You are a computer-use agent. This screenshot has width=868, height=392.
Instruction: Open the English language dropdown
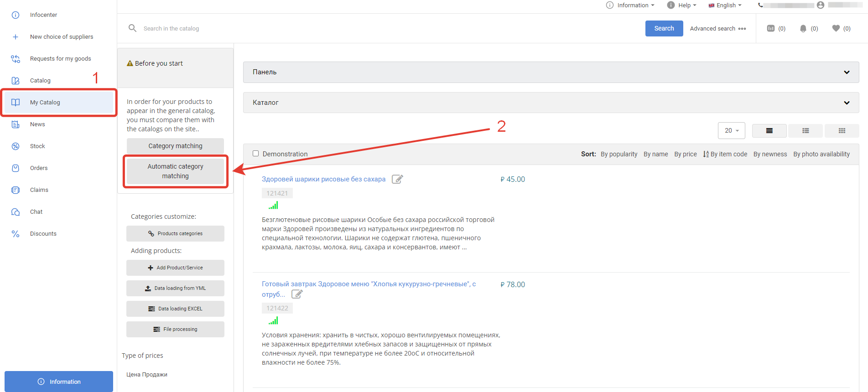725,5
